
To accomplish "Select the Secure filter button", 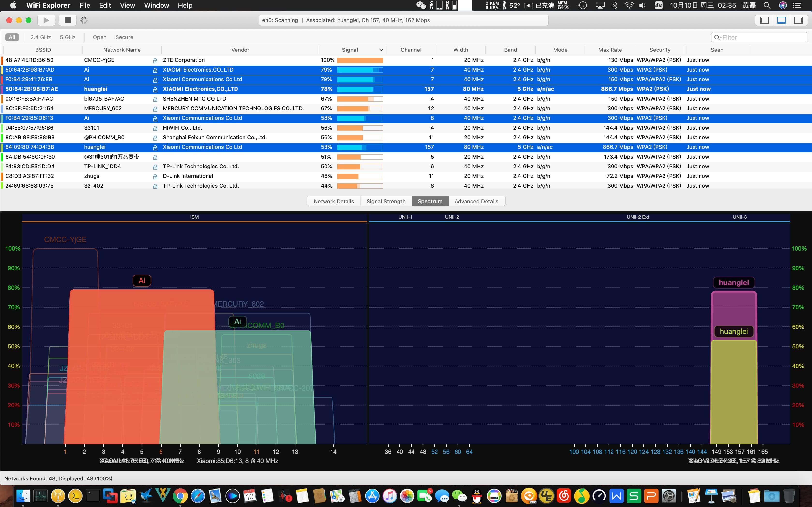I will 124,37.
